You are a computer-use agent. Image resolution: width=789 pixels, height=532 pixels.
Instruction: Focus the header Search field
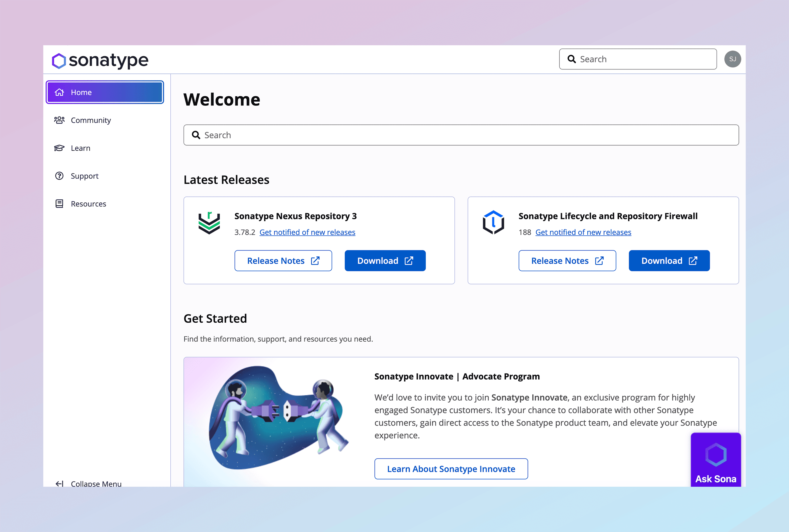point(638,59)
